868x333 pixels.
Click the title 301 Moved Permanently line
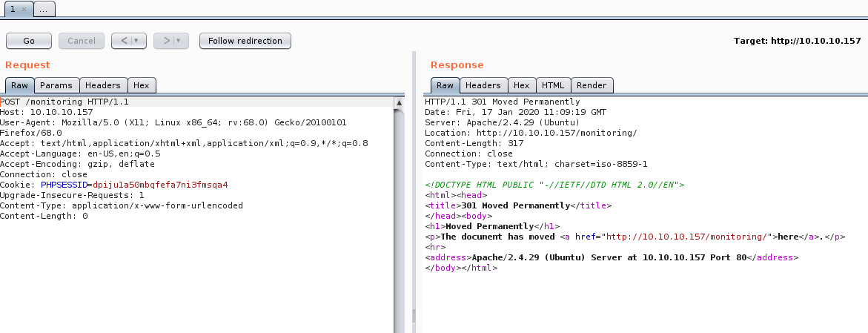pos(518,205)
